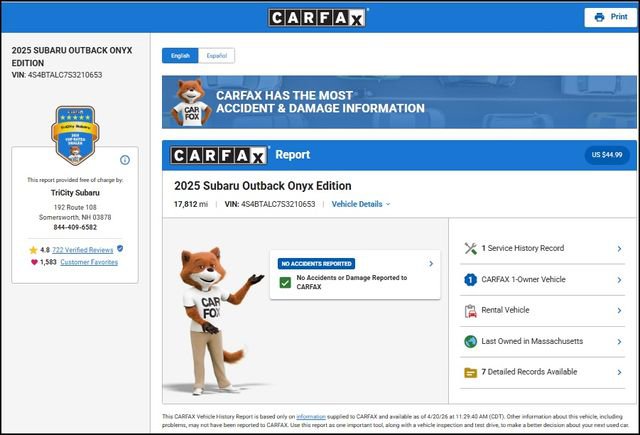Click the US $44.99 price badge
Viewport: 640px width, 435px height.
coord(605,155)
